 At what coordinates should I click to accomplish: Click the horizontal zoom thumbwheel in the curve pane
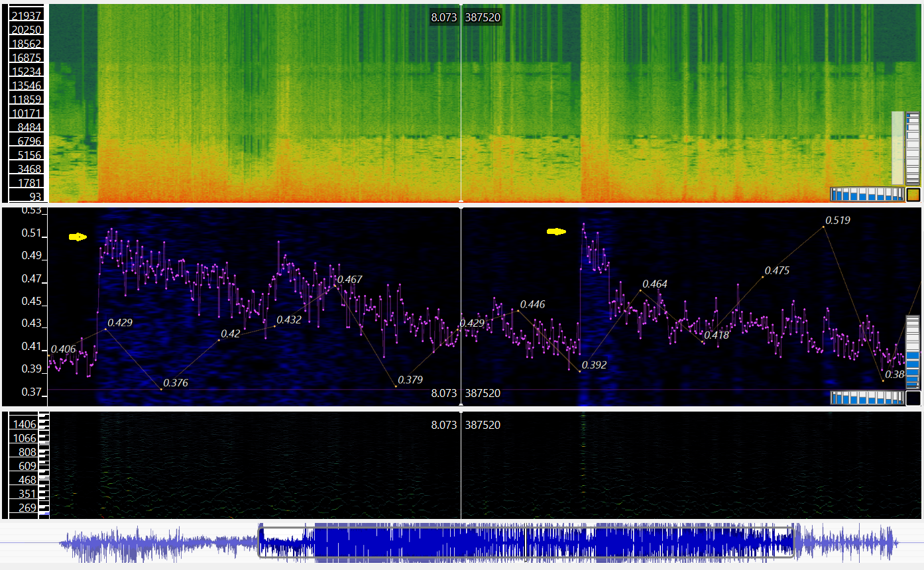(x=867, y=398)
